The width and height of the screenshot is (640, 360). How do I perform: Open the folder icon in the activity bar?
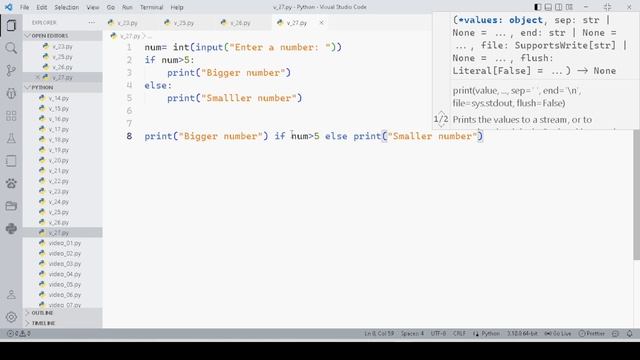coord(11,206)
